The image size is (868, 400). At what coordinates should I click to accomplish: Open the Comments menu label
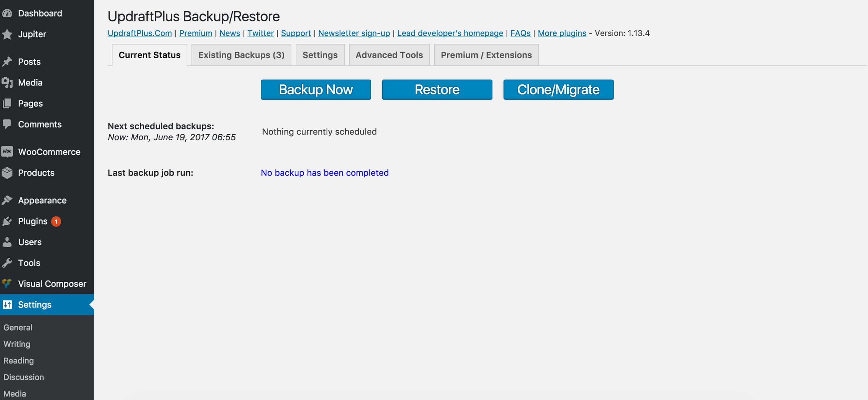point(40,124)
